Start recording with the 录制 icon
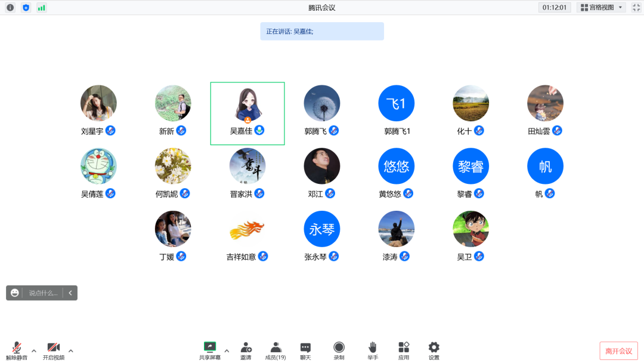Screen dimensions: 644x363 click(x=339, y=349)
